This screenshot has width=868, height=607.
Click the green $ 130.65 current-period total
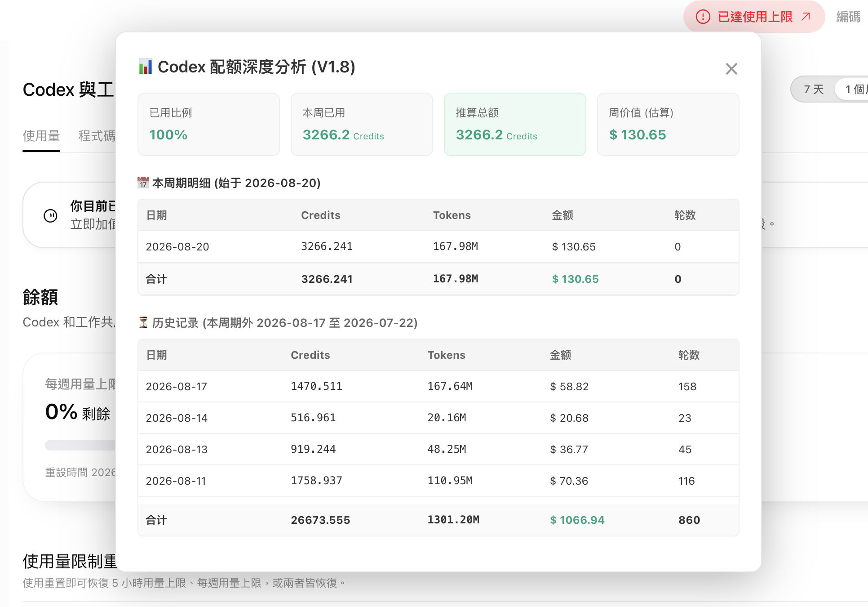click(x=575, y=279)
